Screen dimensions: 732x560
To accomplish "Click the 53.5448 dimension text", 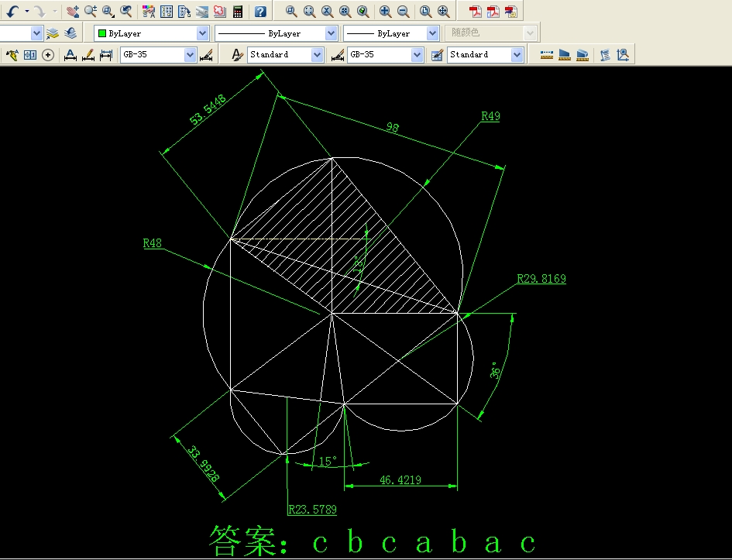I will pyautogui.click(x=208, y=110).
